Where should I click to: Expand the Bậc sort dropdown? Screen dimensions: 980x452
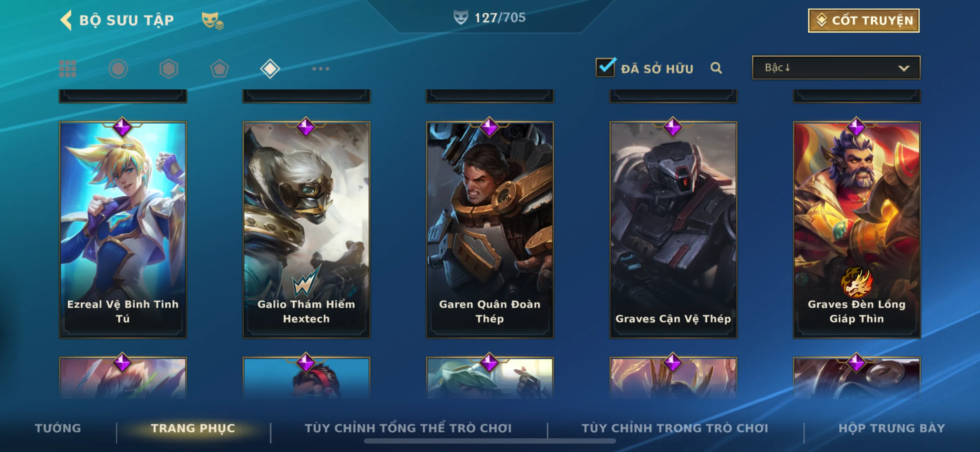[x=836, y=68]
